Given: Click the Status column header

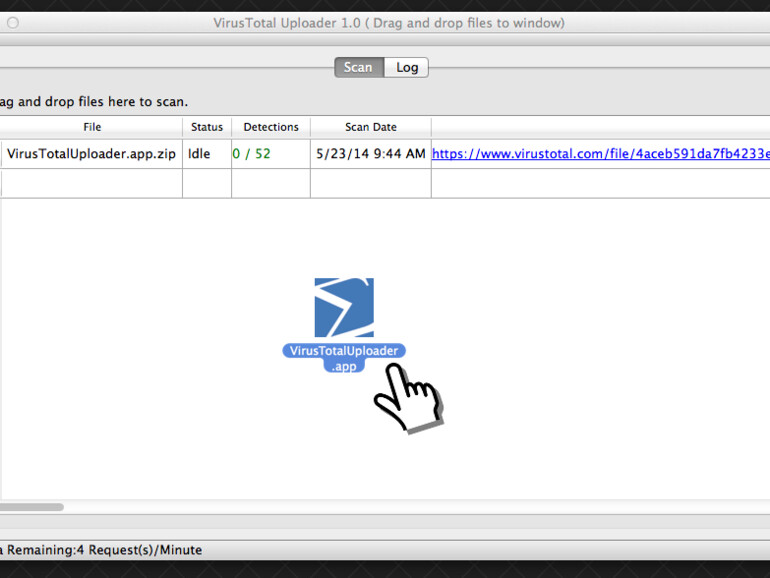Looking at the screenshot, I should 207,127.
